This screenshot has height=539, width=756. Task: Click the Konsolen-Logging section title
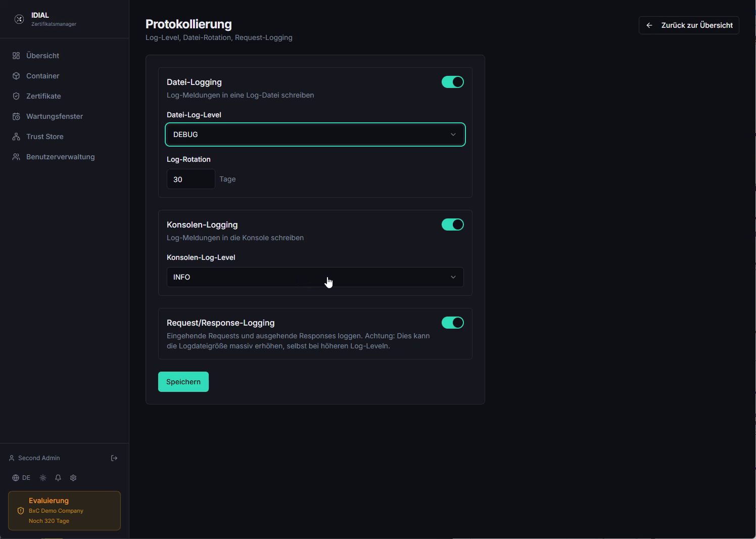point(202,224)
